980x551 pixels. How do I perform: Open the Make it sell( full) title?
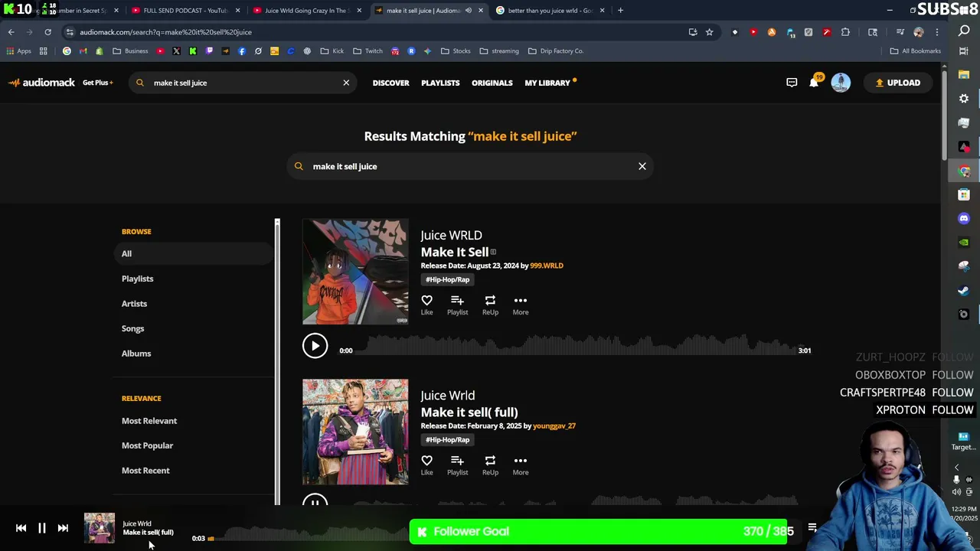(x=469, y=412)
